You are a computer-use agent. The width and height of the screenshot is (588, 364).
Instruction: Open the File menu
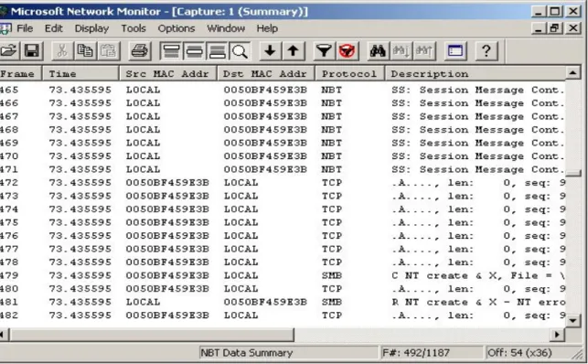[25, 28]
